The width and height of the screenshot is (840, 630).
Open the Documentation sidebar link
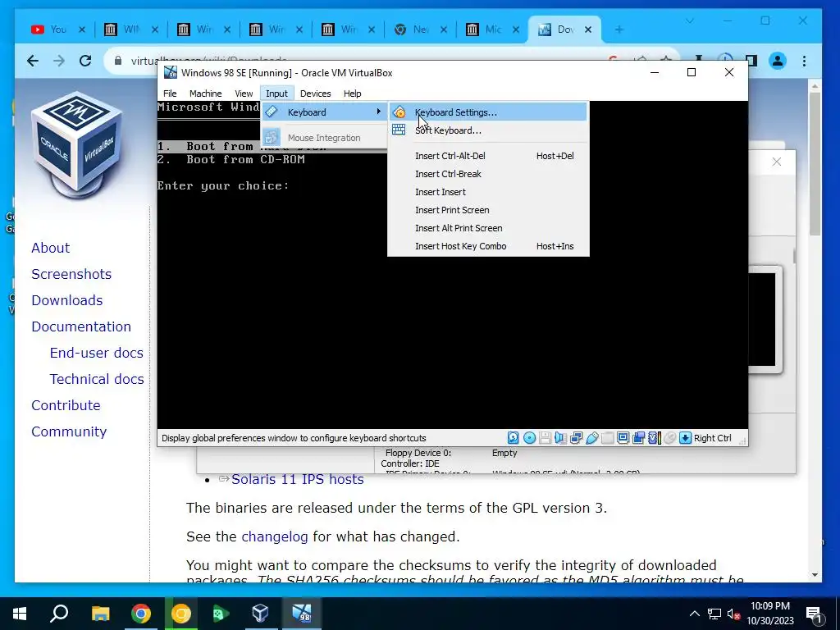81,326
